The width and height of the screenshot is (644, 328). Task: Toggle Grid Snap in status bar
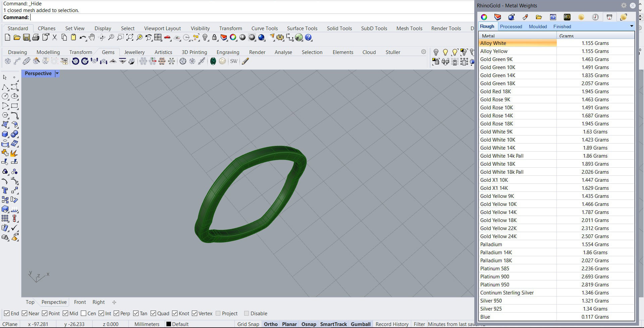(248, 324)
